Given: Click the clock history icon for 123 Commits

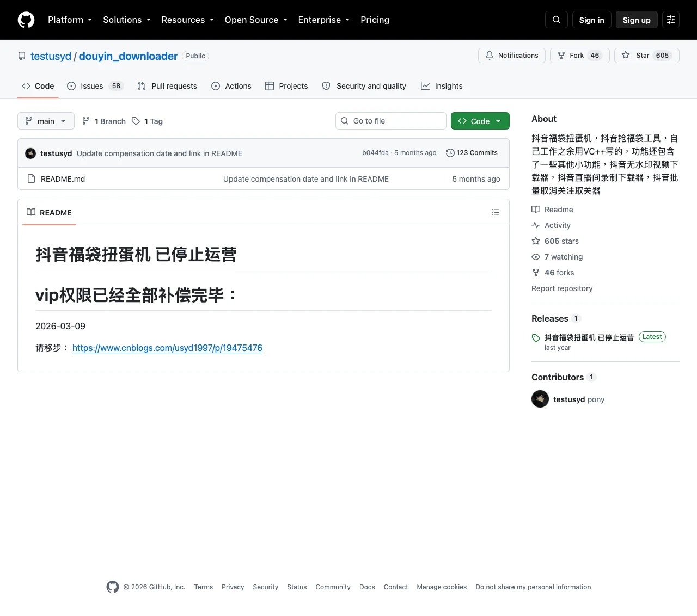Looking at the screenshot, I should (450, 153).
